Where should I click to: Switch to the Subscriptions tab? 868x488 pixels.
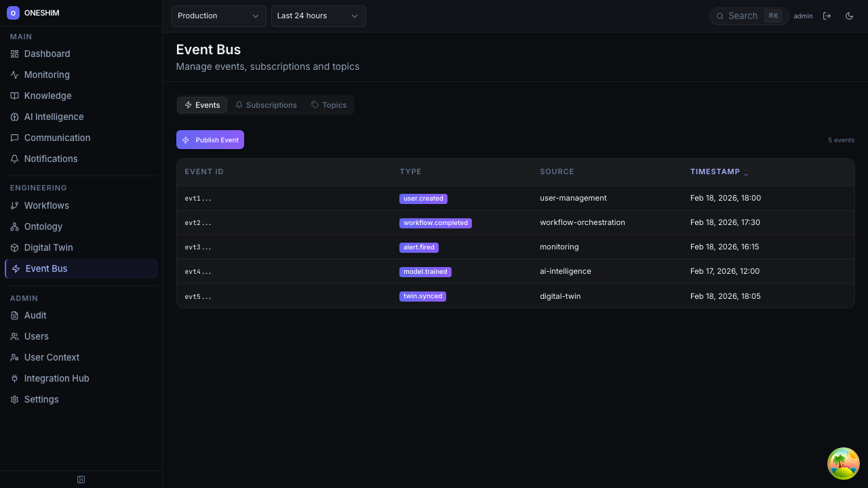coord(266,105)
